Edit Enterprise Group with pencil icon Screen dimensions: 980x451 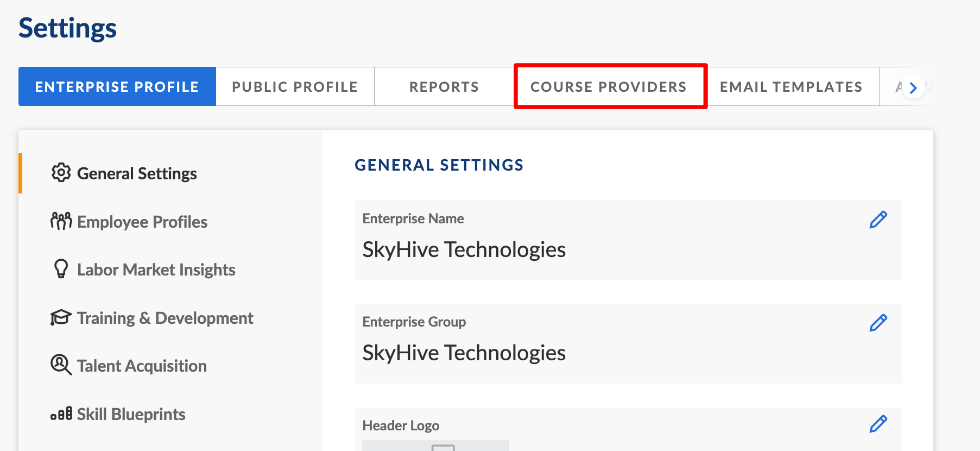[x=878, y=323]
